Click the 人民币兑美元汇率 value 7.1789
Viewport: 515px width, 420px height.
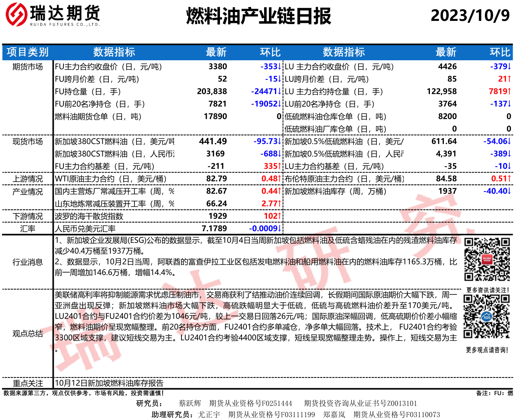(214, 228)
